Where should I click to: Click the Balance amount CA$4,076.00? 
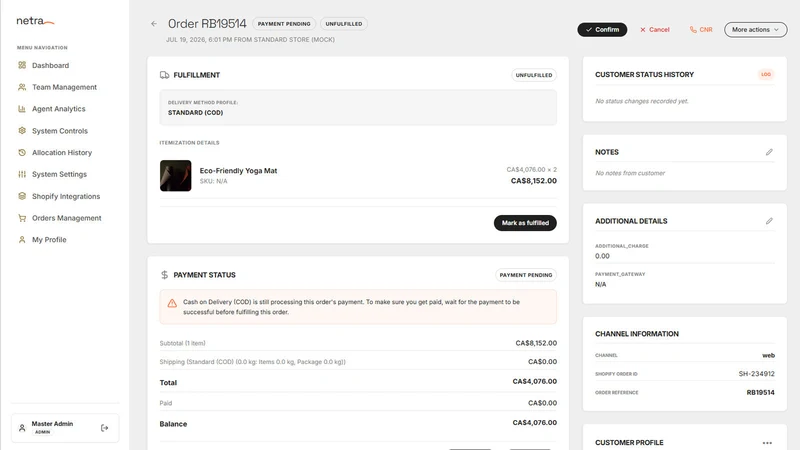pyautogui.click(x=535, y=422)
